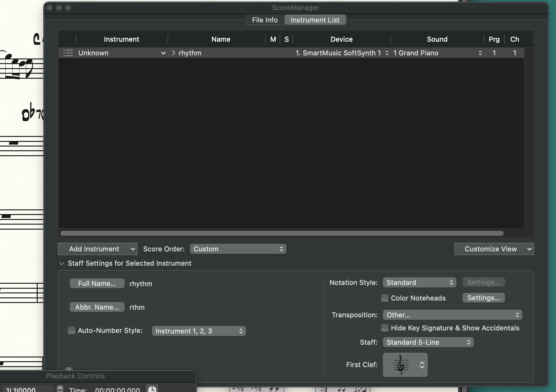Screen dimensions: 556x392
Task: Check Hide Key Signature & Show Accidentals
Action: pyautogui.click(x=385, y=328)
